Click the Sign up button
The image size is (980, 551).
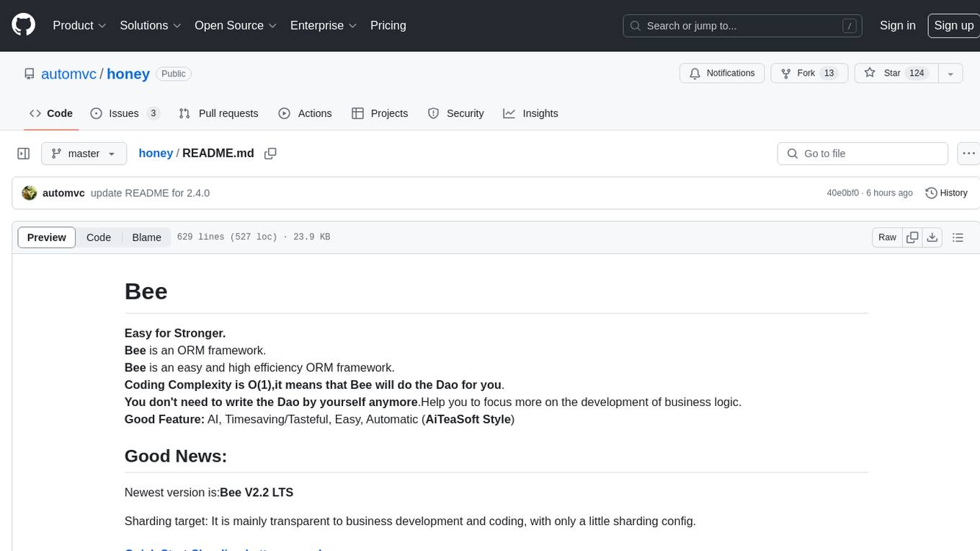pos(953,25)
